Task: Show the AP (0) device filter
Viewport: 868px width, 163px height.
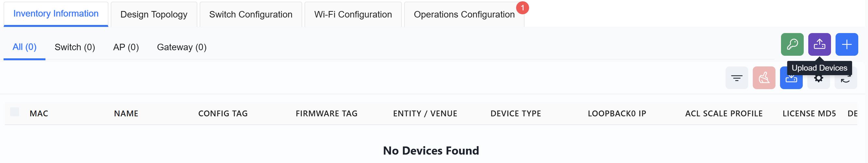Action: pos(126,47)
